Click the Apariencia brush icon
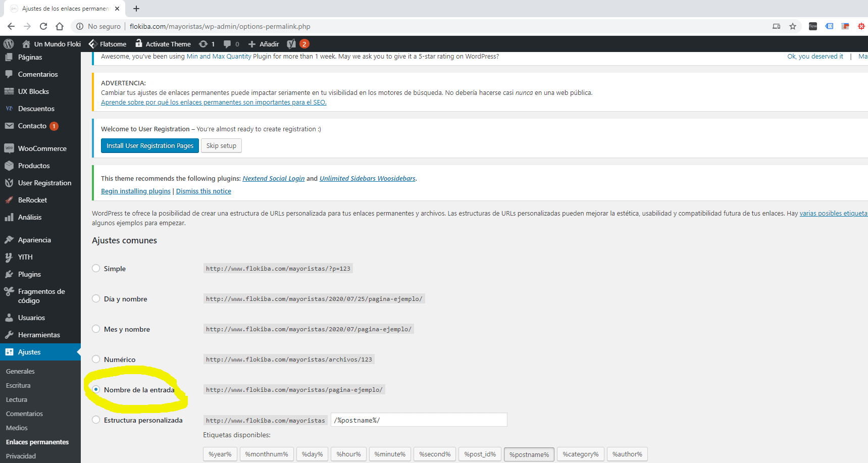 click(9, 240)
